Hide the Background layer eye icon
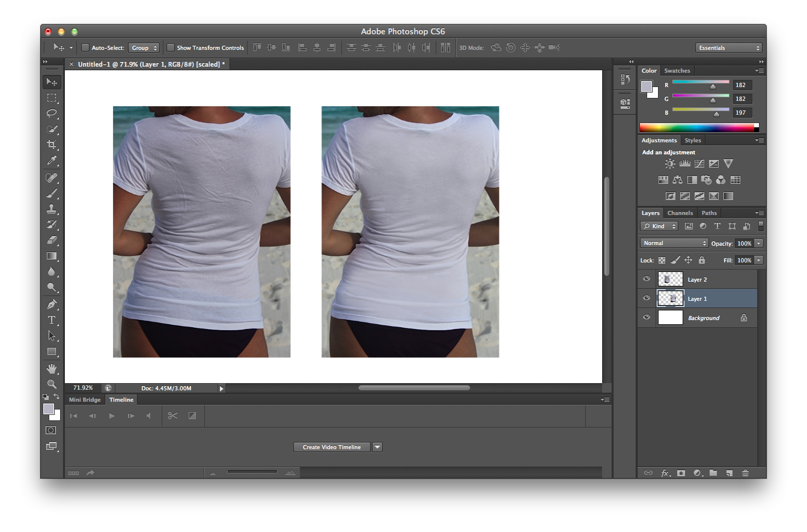 [x=647, y=318]
